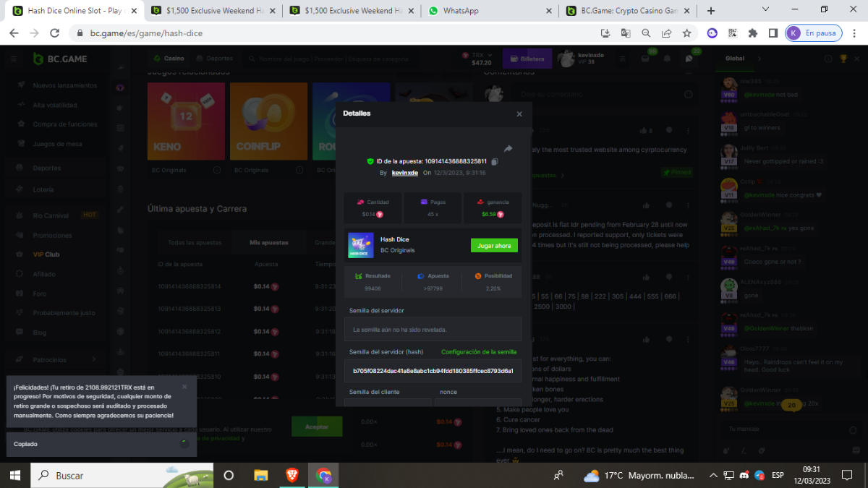Open the trophy icon in chat panel
The height and width of the screenshot is (488, 868).
pyautogui.click(x=843, y=59)
